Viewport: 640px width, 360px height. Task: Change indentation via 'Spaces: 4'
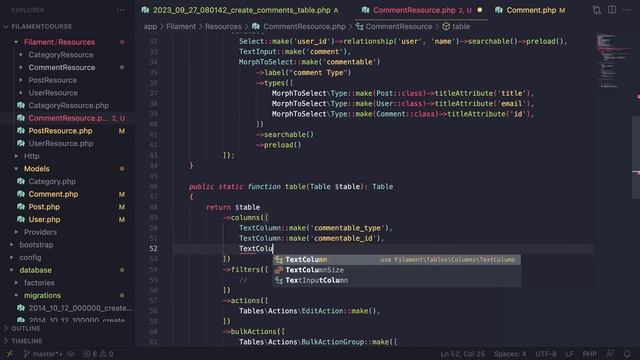click(x=510, y=354)
